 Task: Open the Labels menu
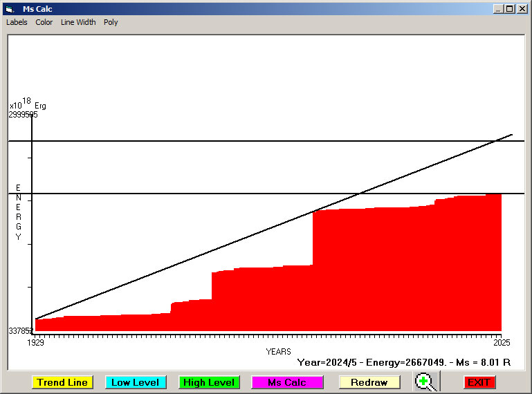pos(17,22)
